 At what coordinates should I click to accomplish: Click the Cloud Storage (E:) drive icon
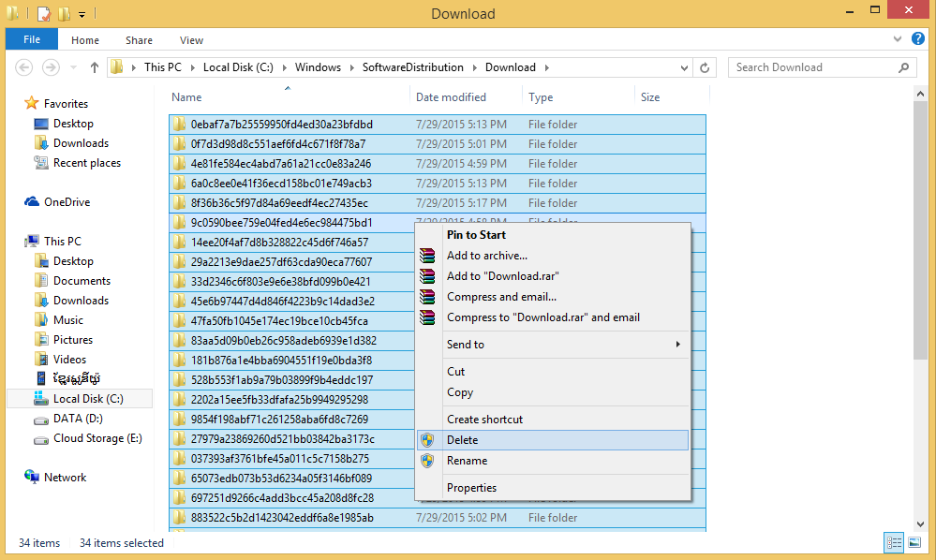(41, 439)
